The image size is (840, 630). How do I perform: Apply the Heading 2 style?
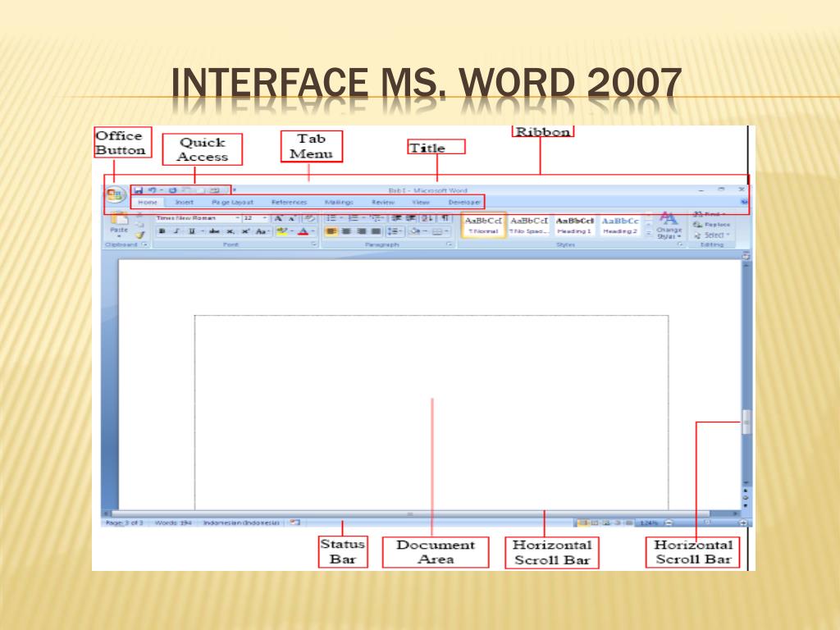(x=620, y=225)
